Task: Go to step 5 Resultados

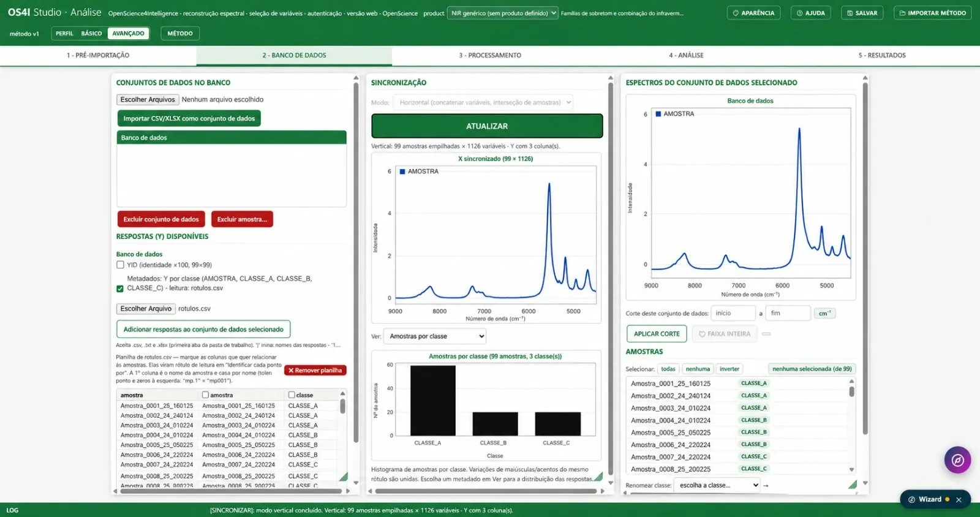Action: 882,55
